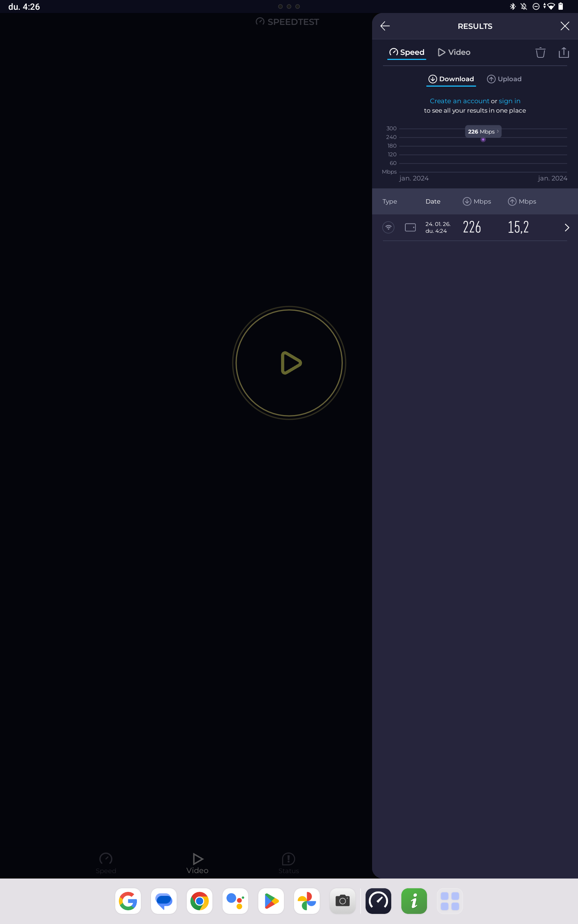
Task: Open the app drawer grid icon
Action: 450,901
